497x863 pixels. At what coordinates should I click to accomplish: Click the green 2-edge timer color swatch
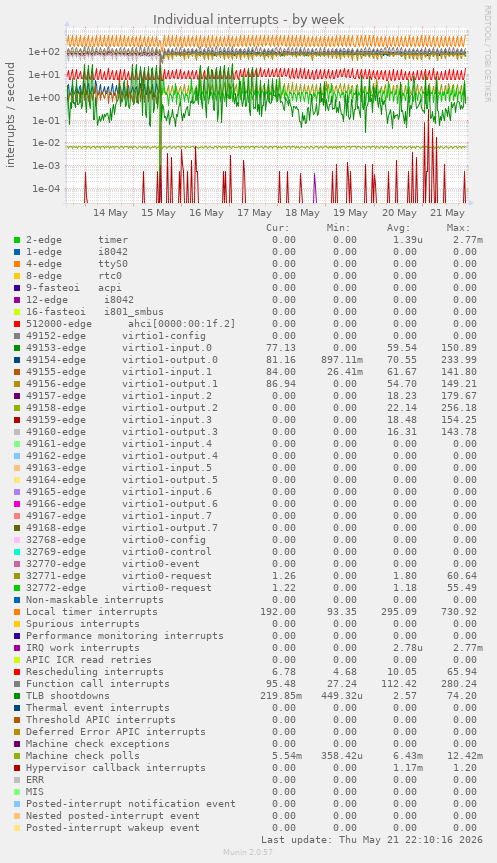[x=17, y=240]
